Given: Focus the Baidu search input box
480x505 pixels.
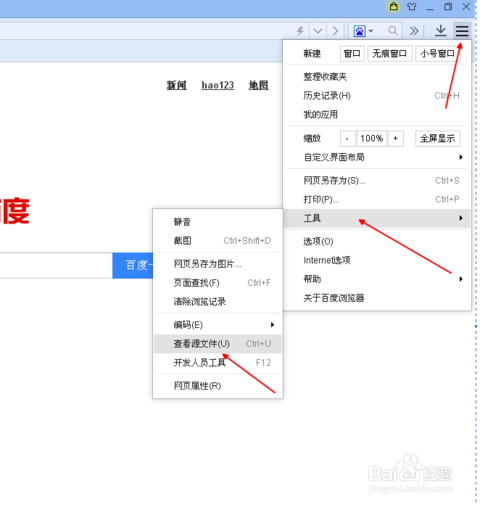Looking at the screenshot, I should pos(56,265).
